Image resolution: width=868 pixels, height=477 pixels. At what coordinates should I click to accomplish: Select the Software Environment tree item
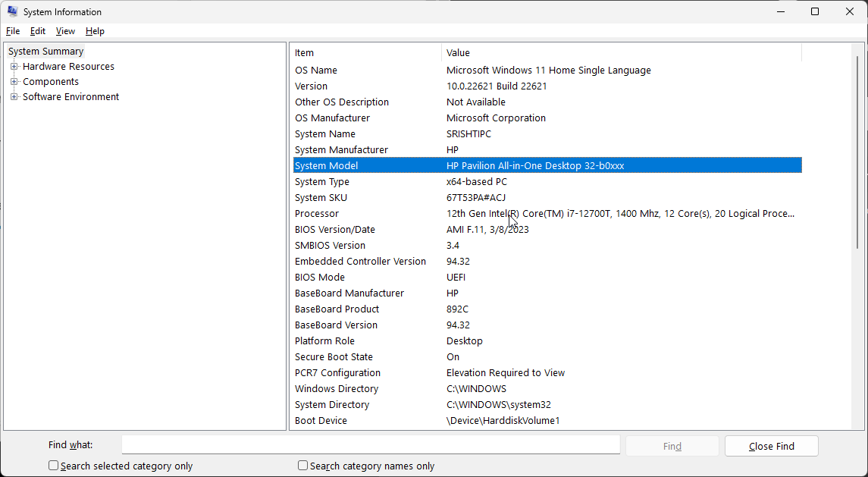tap(71, 97)
